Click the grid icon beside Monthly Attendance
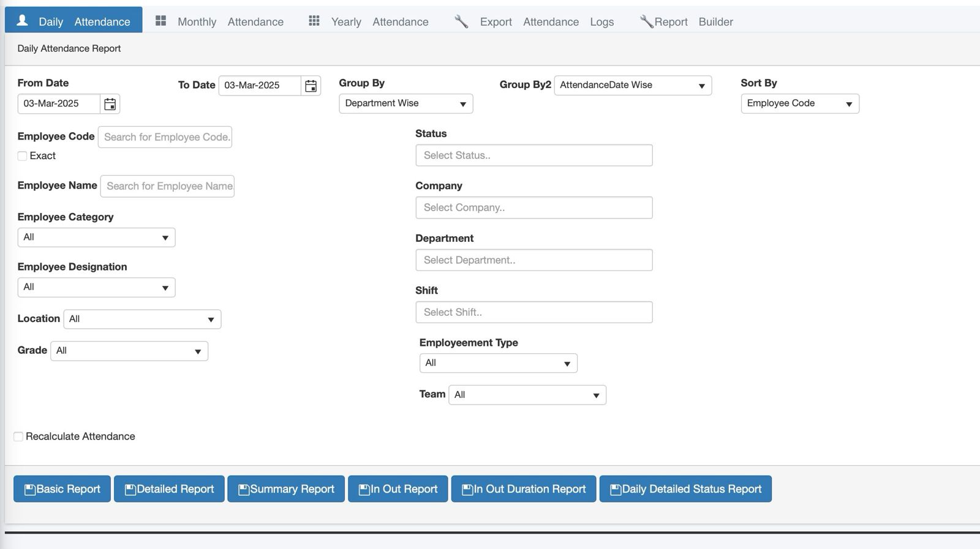The width and height of the screenshot is (980, 549). click(x=160, y=21)
